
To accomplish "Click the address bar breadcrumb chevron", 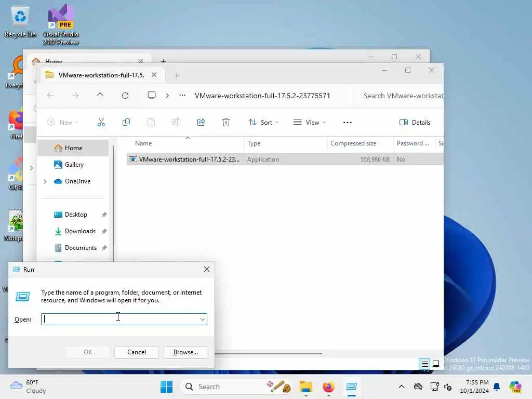I will coord(167,96).
